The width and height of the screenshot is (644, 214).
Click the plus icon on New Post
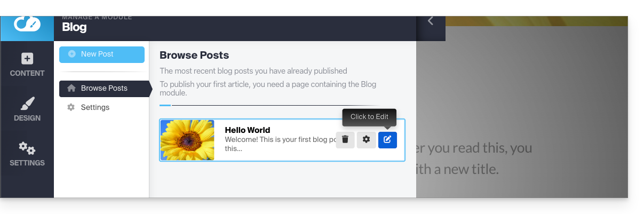[72, 54]
